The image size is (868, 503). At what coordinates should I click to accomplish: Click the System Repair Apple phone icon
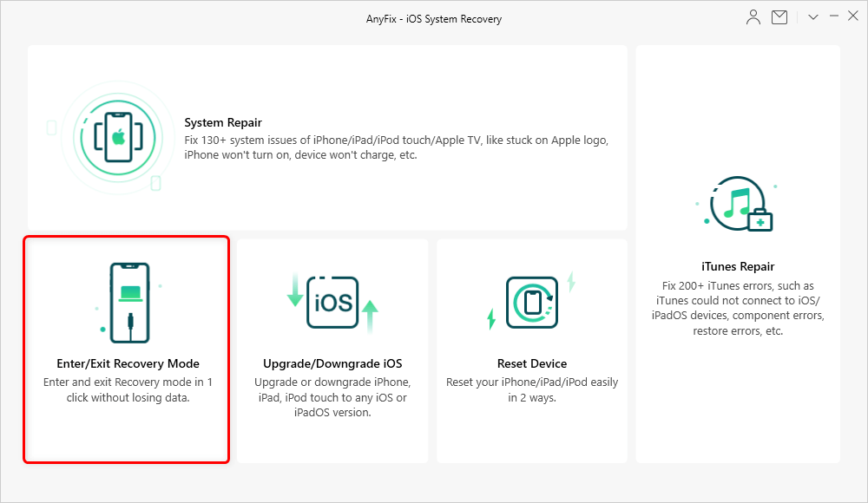(x=117, y=137)
